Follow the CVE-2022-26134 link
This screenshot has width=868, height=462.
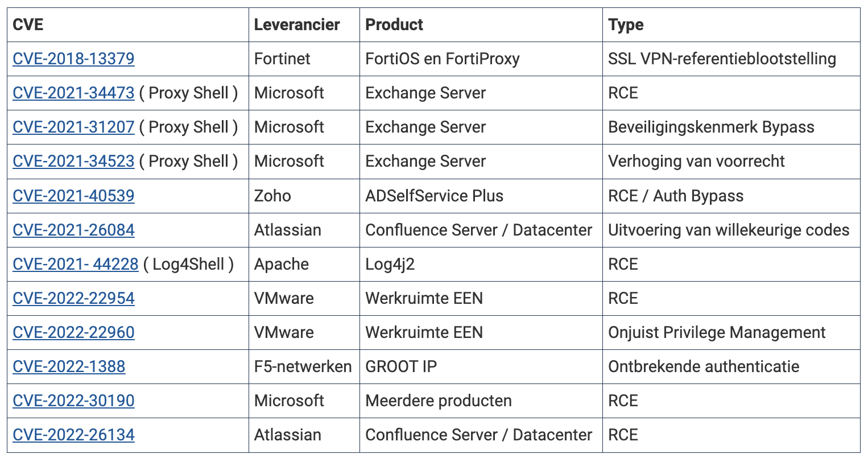[x=73, y=435]
